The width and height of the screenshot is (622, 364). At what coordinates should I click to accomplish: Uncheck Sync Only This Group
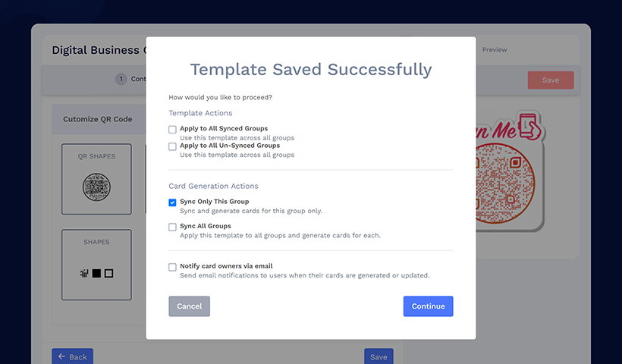point(172,202)
